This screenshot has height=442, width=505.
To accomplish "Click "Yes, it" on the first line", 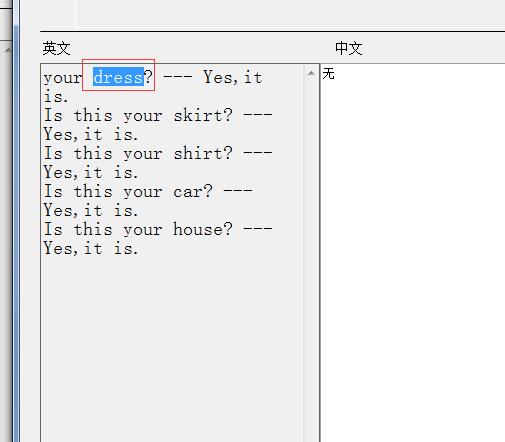I will [x=233, y=77].
